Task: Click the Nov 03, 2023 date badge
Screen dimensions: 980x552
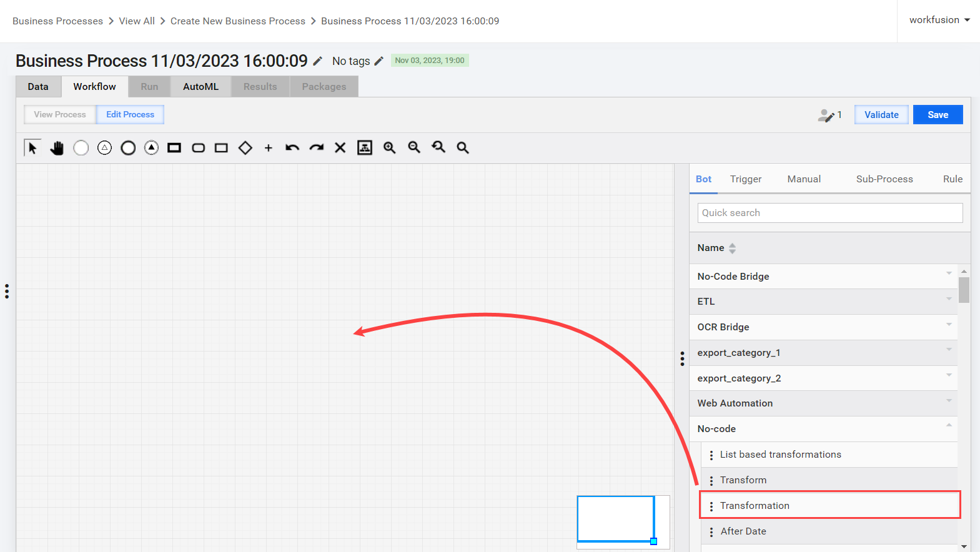Action: (430, 61)
